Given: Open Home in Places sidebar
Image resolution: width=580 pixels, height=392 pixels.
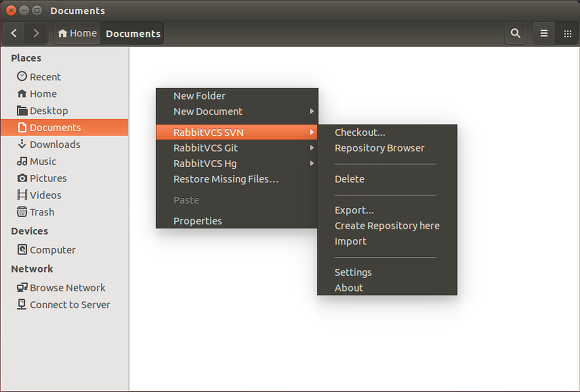Looking at the screenshot, I should coord(65,94).
